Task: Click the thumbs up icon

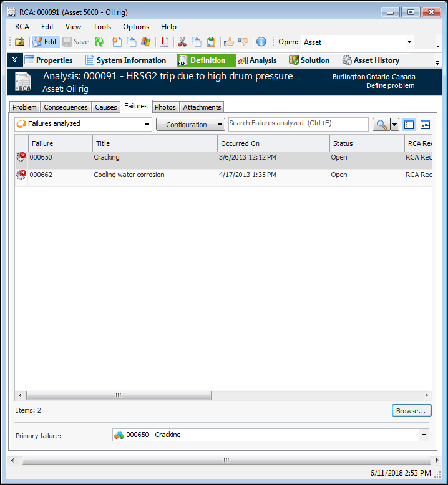Action: (x=229, y=42)
